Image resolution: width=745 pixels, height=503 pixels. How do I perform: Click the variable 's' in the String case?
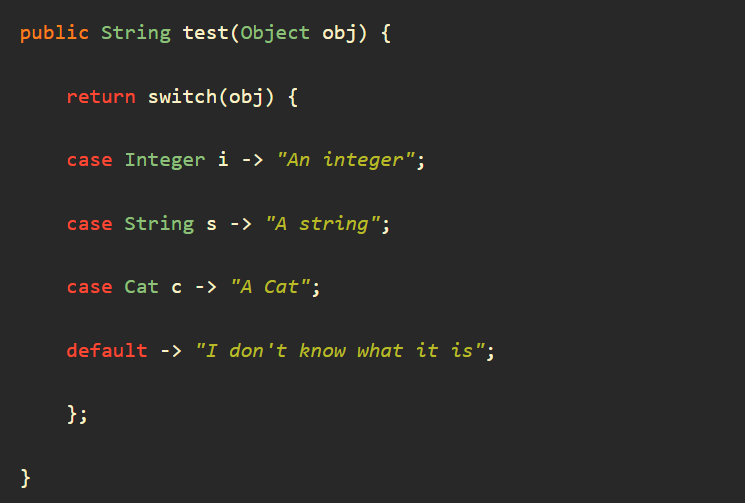pos(211,225)
